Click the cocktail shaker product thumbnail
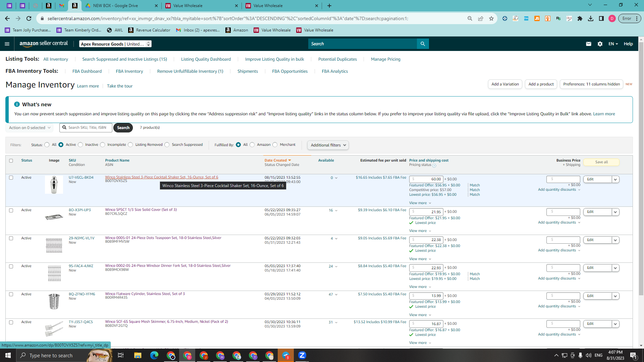The image size is (644, 362). (x=54, y=185)
